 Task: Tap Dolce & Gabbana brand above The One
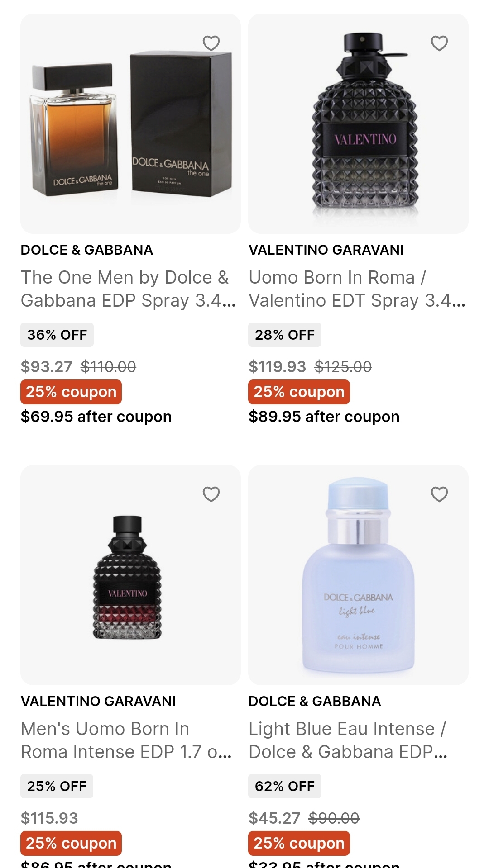click(x=87, y=250)
